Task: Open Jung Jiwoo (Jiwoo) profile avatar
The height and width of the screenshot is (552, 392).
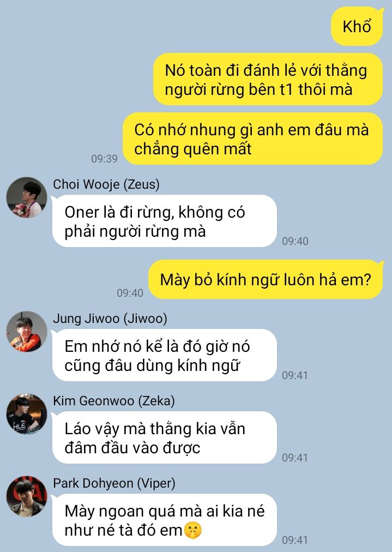Action: pyautogui.click(x=27, y=331)
